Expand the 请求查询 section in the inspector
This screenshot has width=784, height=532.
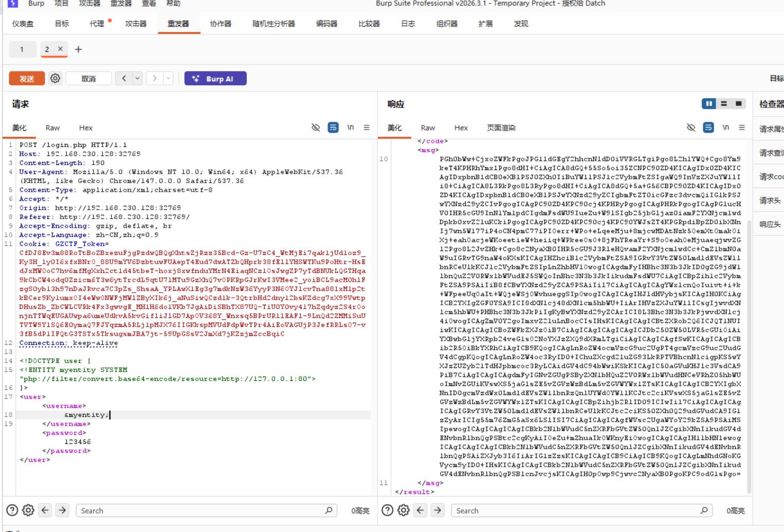point(771,153)
